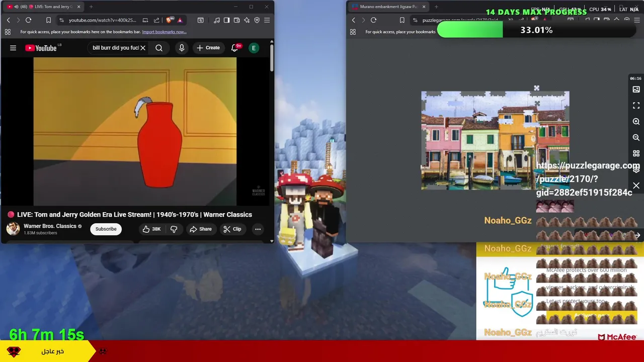Bookmark the YouTube page
The width and height of the screenshot is (644, 362).
48,20
